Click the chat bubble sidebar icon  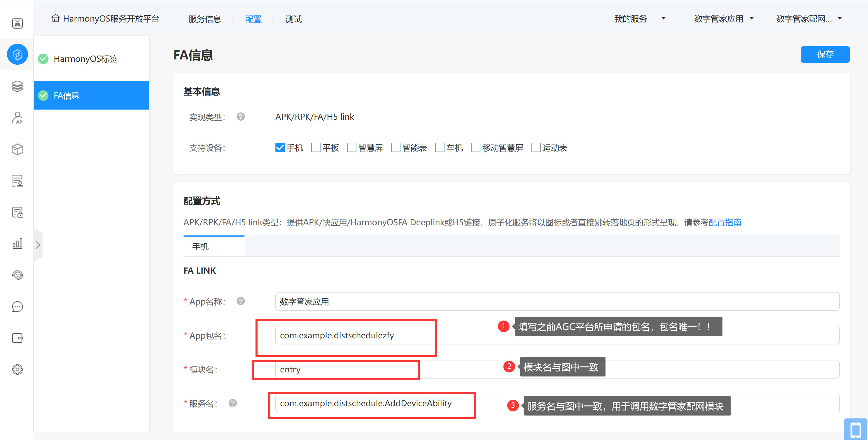point(17,306)
